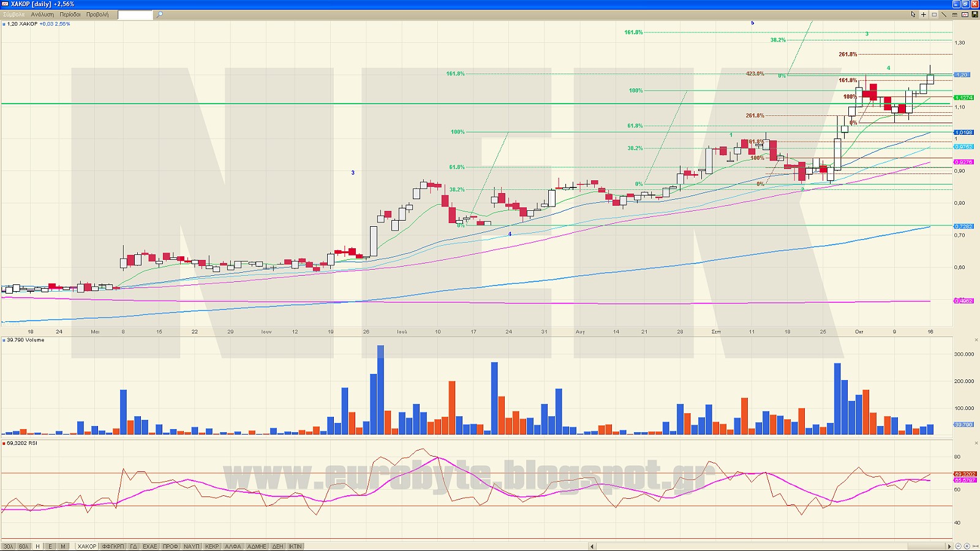Image resolution: width=980 pixels, height=551 pixels.
Task: Restore down the chart window
Action: click(965, 4)
